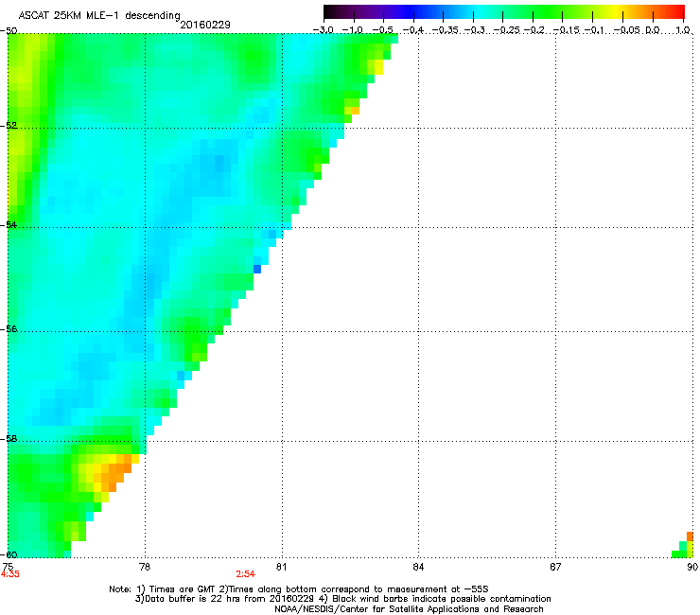Click the positive '1.0' label at the scale end

tap(683, 30)
